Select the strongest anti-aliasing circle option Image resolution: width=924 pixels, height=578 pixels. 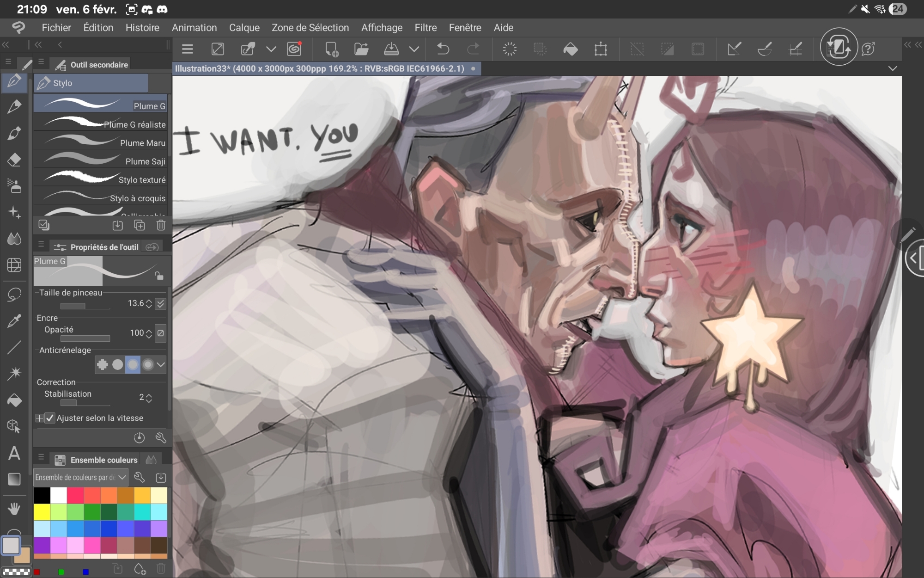(x=148, y=365)
